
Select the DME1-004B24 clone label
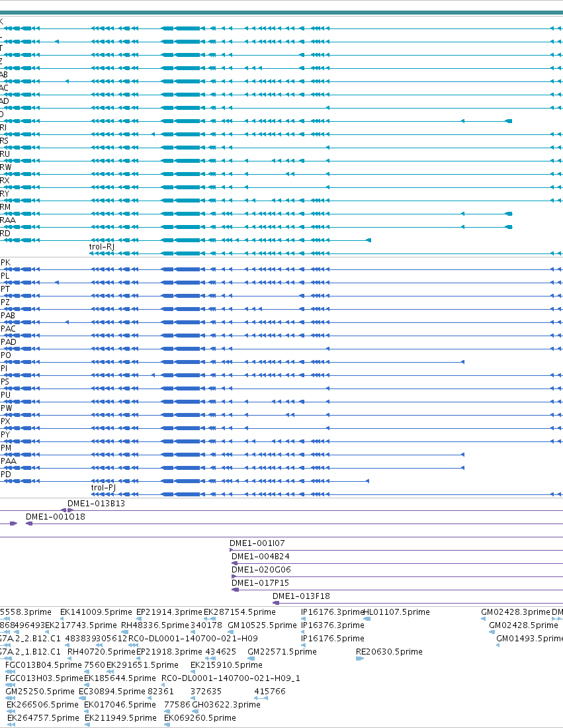click(261, 556)
